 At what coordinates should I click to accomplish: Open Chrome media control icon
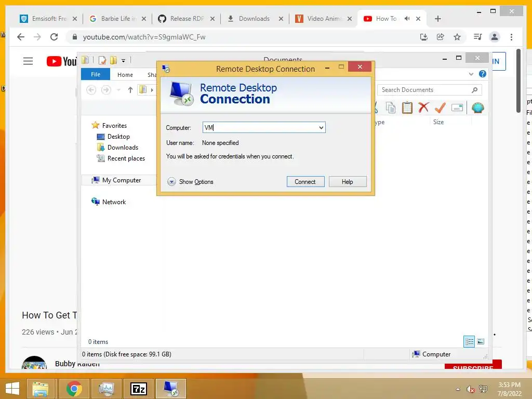tap(478, 37)
